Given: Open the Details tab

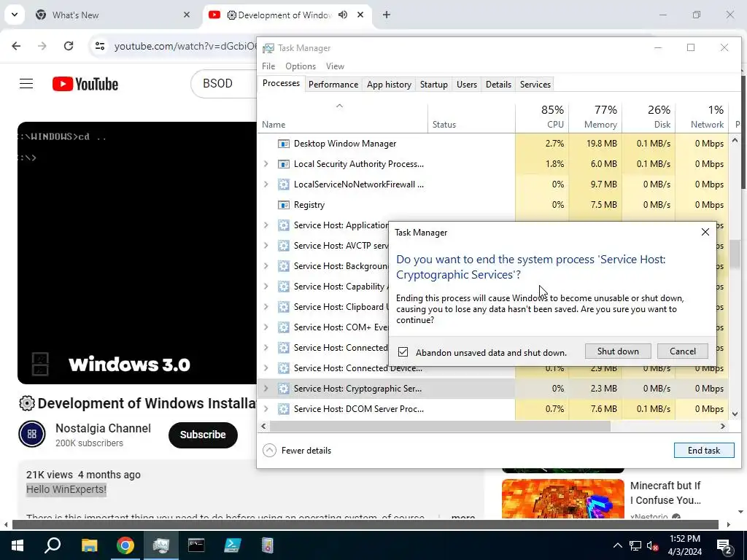Looking at the screenshot, I should pos(498,85).
